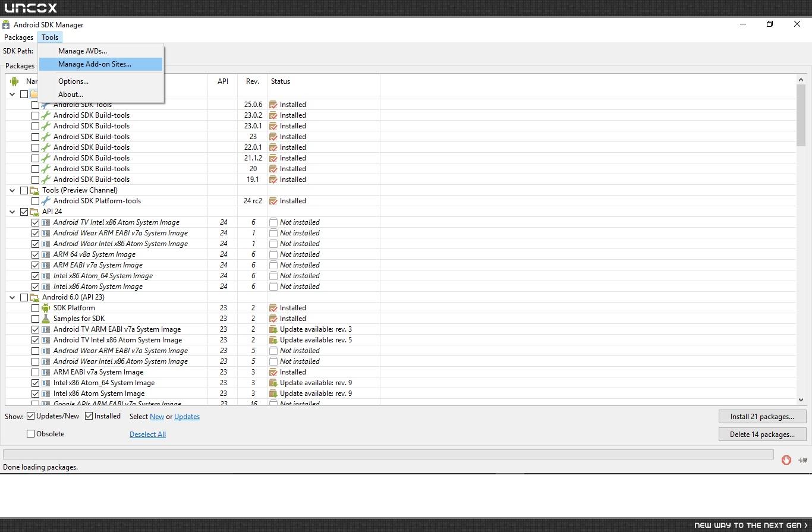Click Samples for SDK Installed status icon
The height and width of the screenshot is (532, 812).
click(x=273, y=319)
